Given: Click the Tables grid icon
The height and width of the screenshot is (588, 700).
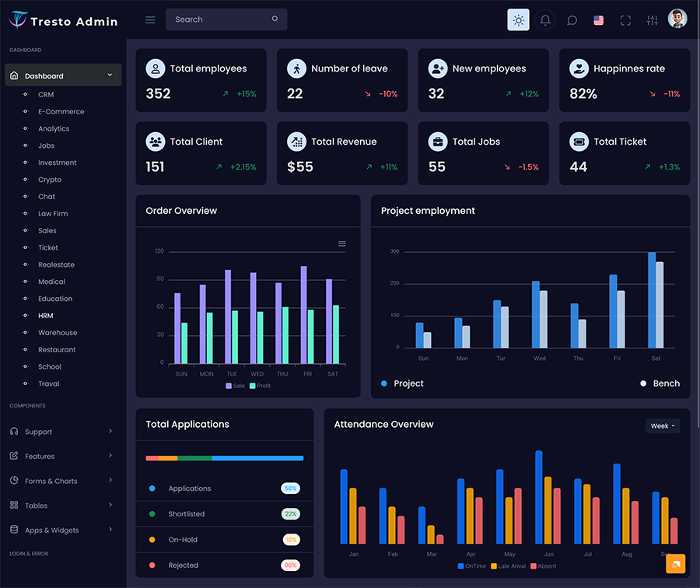Looking at the screenshot, I should coord(14,505).
